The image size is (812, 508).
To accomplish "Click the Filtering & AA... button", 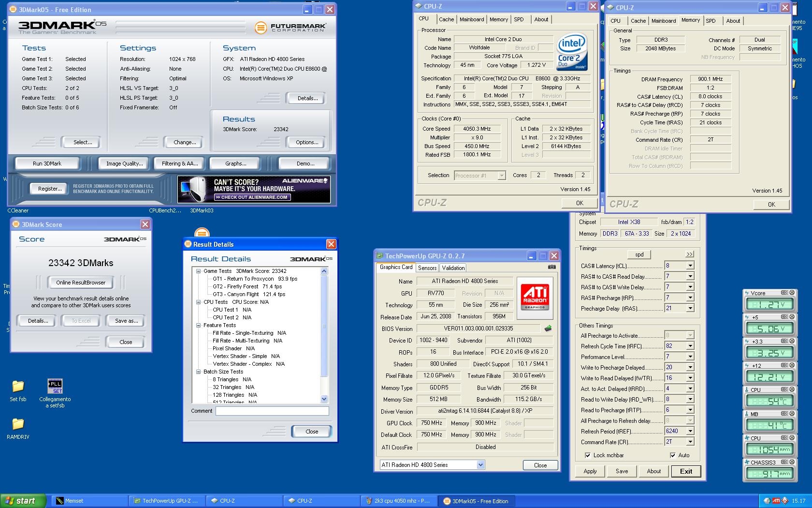I will pyautogui.click(x=180, y=164).
